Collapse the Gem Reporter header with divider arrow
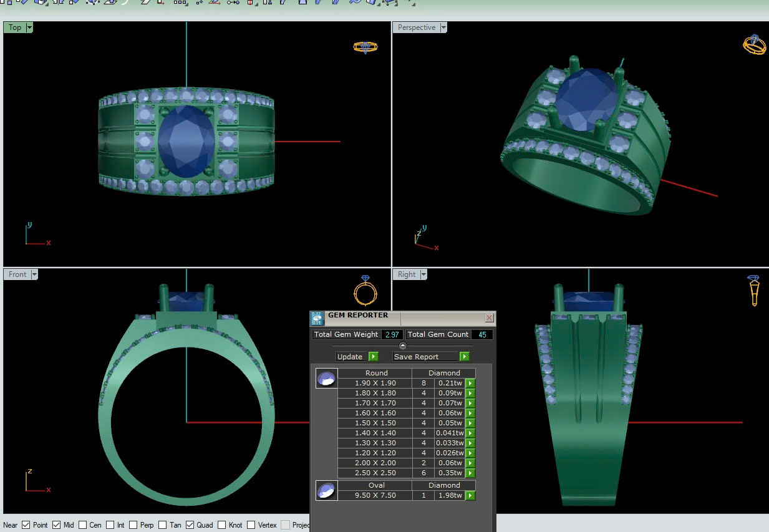Image resolution: width=769 pixels, height=532 pixels. point(402,346)
